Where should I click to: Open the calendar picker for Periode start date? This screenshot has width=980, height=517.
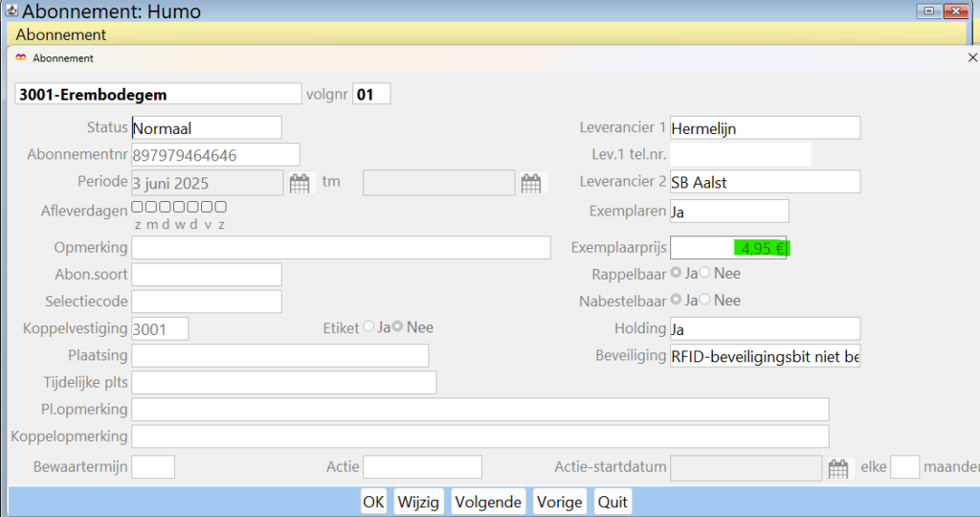pos(300,183)
